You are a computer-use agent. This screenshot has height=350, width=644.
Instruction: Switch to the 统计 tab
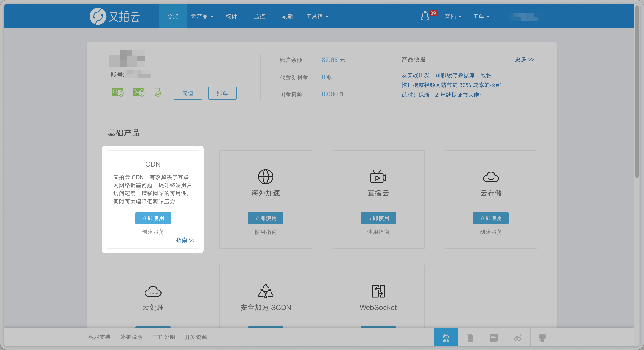pos(231,16)
